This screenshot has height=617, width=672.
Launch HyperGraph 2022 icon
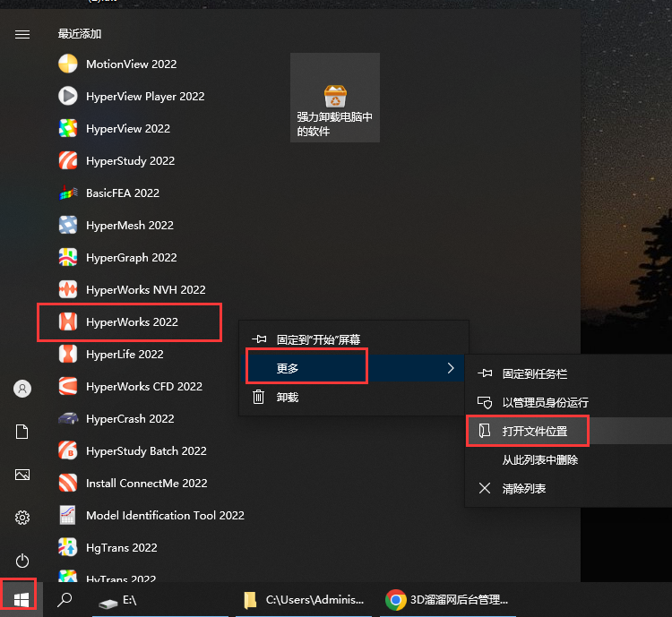click(x=68, y=258)
